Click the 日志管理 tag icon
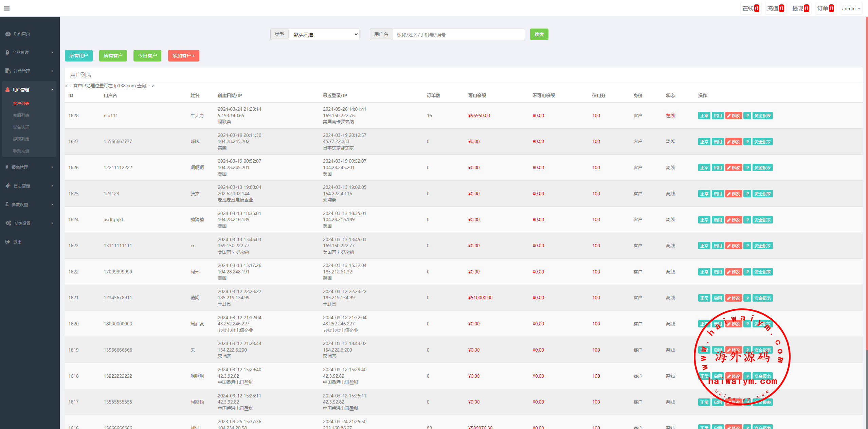The height and width of the screenshot is (429, 868). coord(8,186)
